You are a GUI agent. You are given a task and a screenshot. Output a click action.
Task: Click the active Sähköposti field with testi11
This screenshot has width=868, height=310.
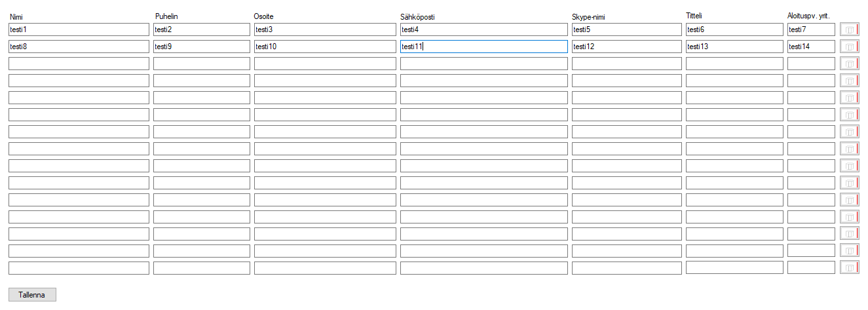pos(484,47)
